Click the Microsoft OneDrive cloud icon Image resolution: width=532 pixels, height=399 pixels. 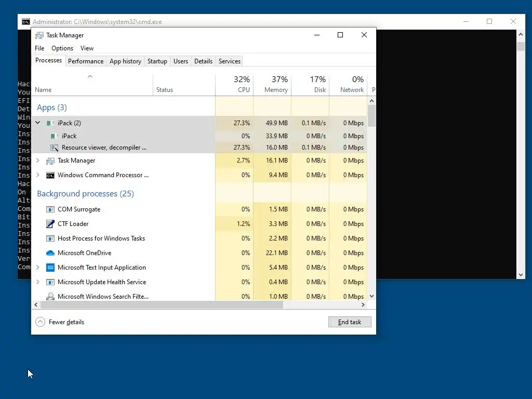coord(50,253)
